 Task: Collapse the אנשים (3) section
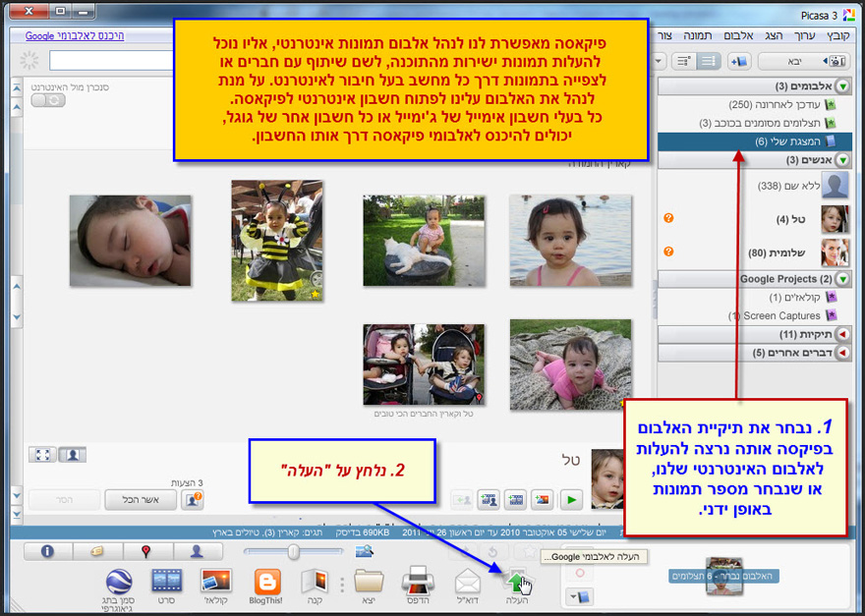(x=842, y=160)
